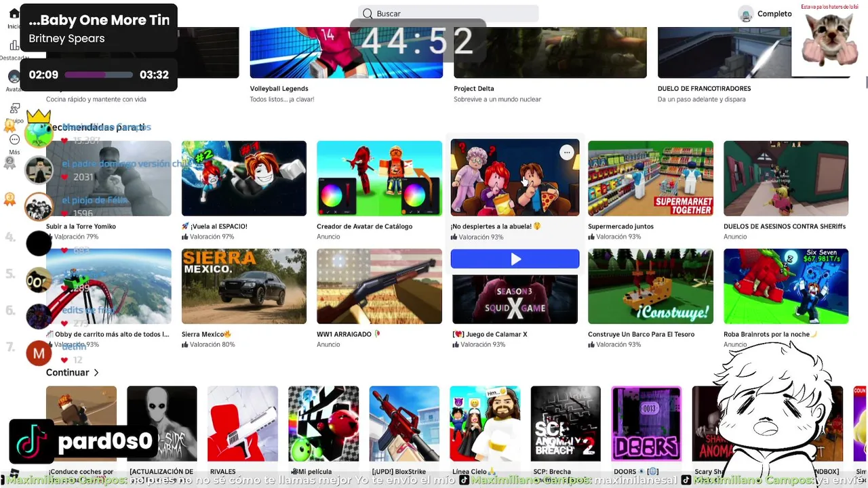Open Season 3 Squid X Game thumbnail
Viewport: 868px width, 488px height.
[x=515, y=299]
